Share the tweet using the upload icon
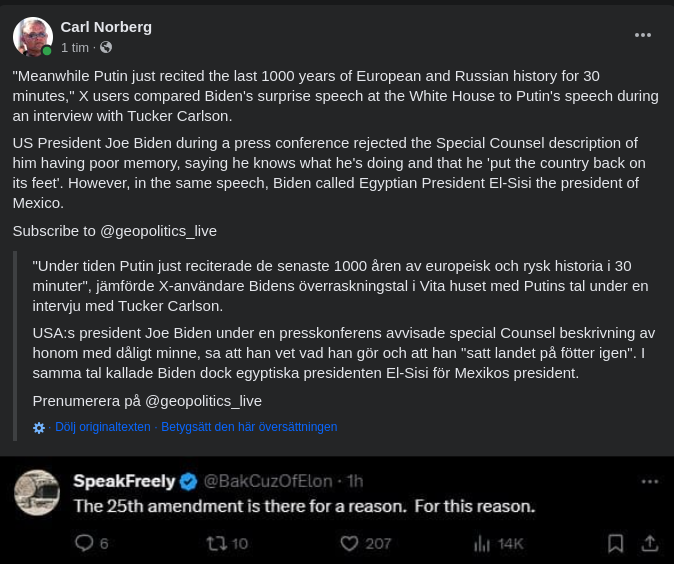 pos(650,543)
